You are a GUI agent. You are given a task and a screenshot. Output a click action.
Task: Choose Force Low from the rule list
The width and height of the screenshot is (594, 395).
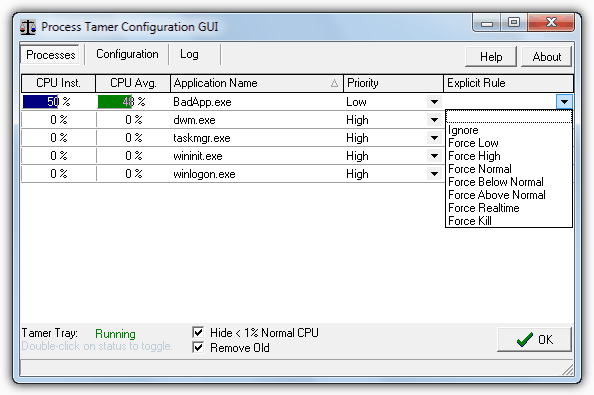[509, 143]
